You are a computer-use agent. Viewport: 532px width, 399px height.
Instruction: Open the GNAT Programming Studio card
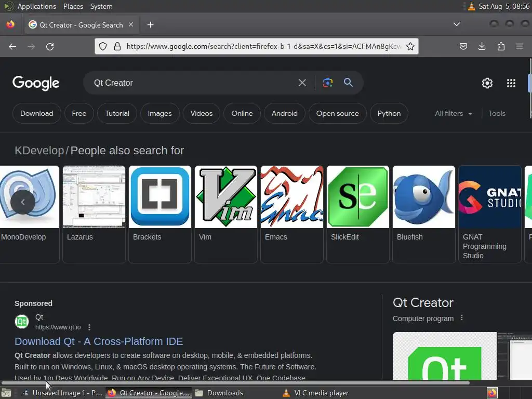[490, 214]
